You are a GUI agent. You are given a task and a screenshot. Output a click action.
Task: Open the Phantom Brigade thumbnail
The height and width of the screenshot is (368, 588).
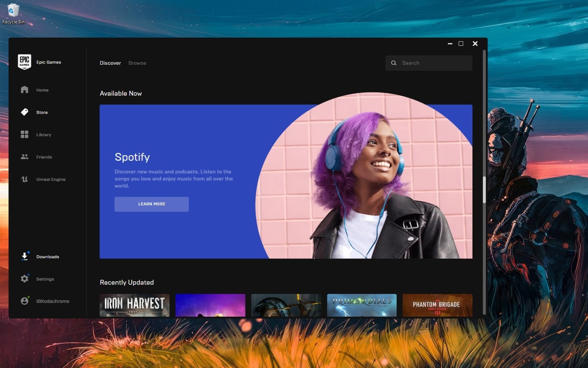tap(437, 305)
